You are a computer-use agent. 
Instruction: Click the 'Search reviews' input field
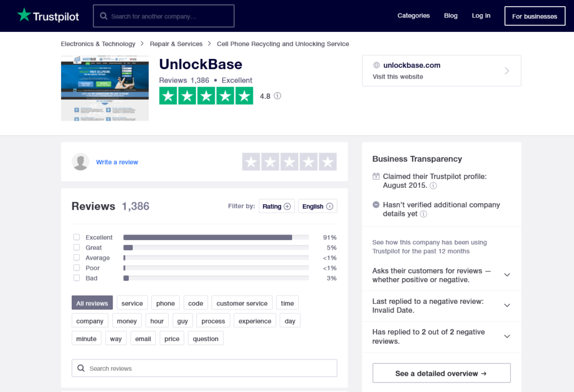204,368
